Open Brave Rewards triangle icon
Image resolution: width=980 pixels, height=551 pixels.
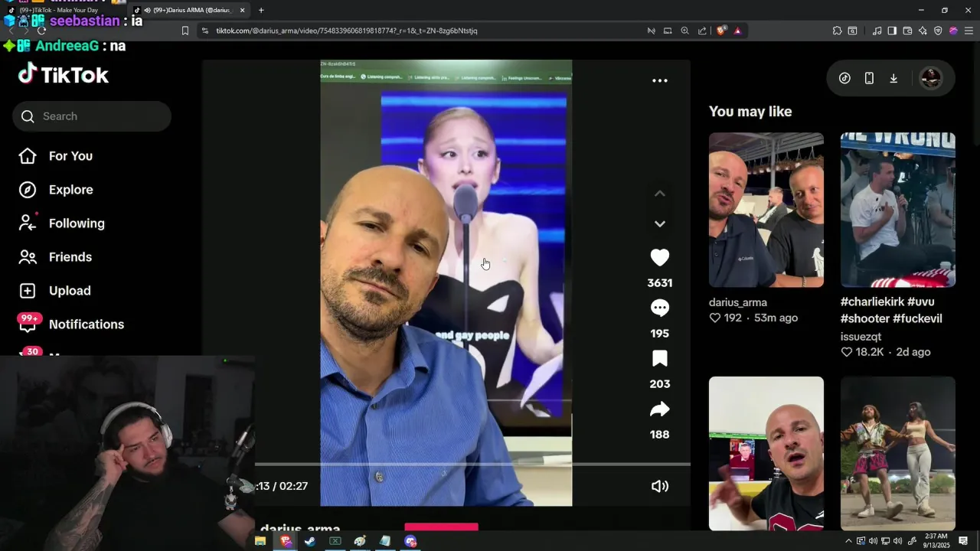point(737,31)
